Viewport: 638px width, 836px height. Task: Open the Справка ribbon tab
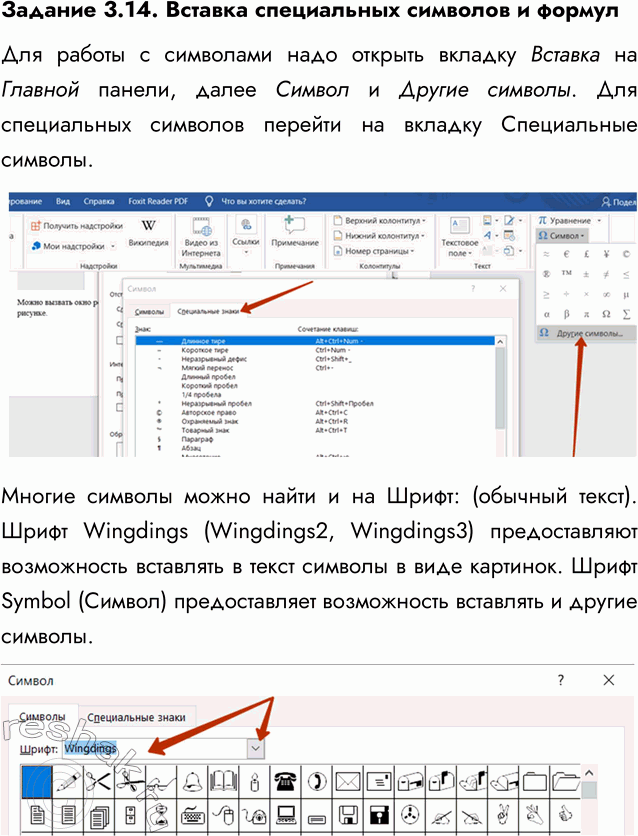point(99,200)
